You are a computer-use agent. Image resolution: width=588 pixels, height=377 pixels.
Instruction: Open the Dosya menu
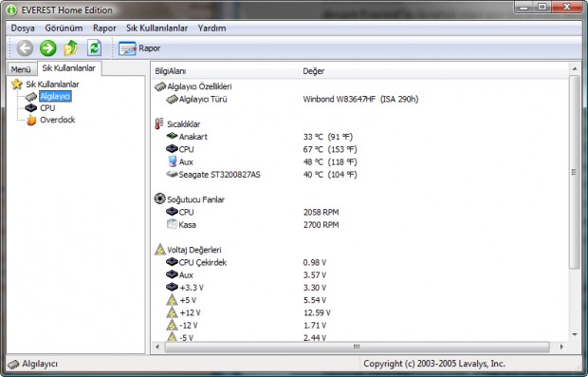click(23, 28)
